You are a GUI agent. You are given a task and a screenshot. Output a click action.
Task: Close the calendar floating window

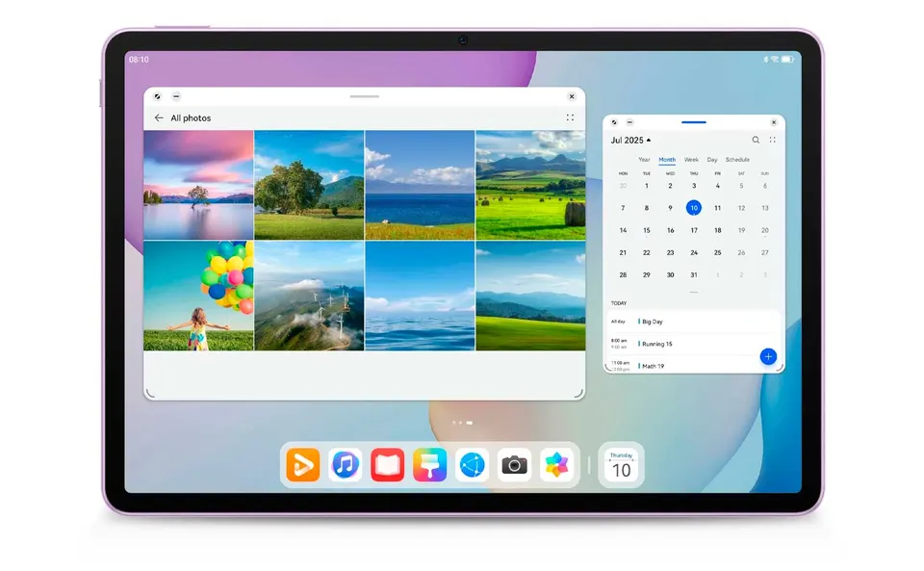pos(774,122)
